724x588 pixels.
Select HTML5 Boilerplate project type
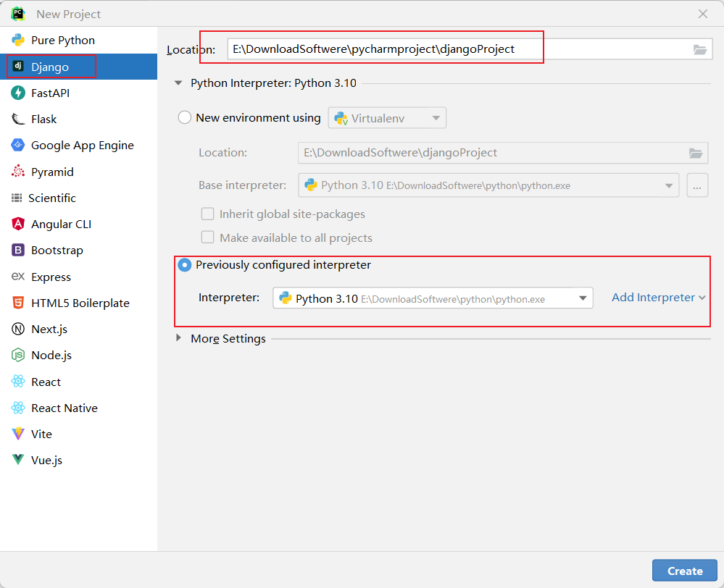point(78,303)
